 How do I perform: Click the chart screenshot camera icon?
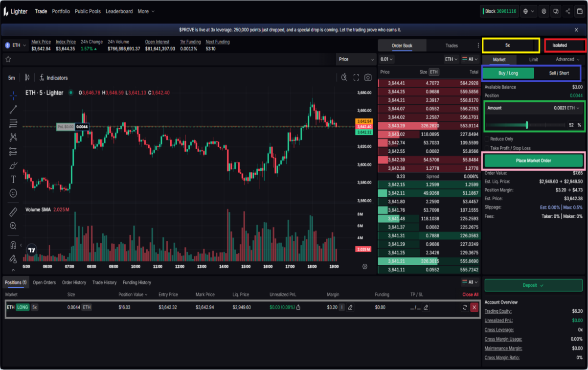(368, 77)
